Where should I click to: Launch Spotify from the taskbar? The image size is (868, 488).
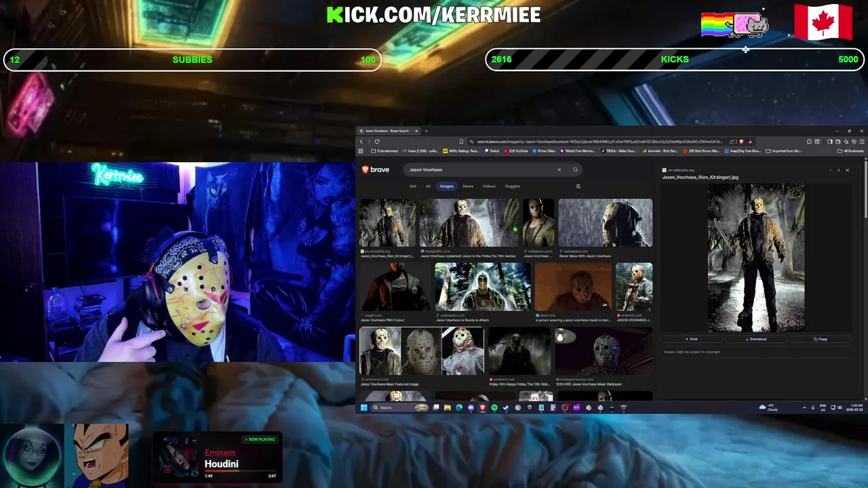point(494,407)
